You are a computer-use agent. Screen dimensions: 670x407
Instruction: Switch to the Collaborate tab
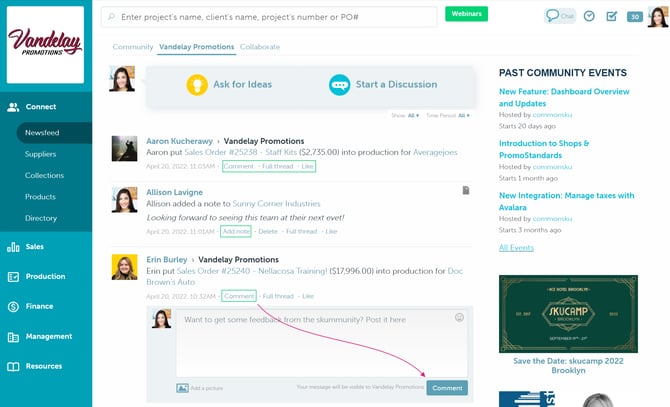coord(260,47)
